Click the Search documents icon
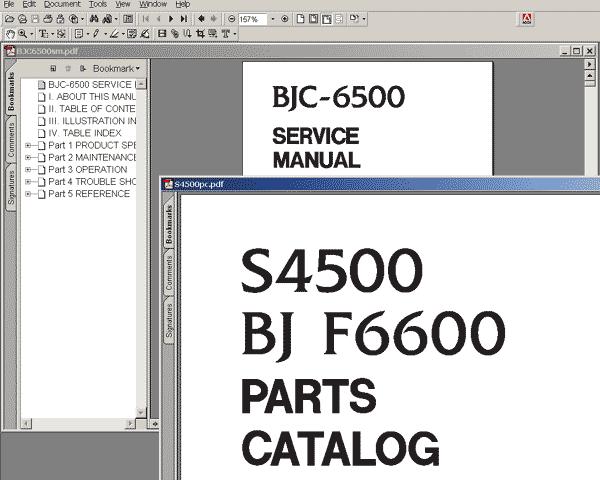 pos(108,19)
